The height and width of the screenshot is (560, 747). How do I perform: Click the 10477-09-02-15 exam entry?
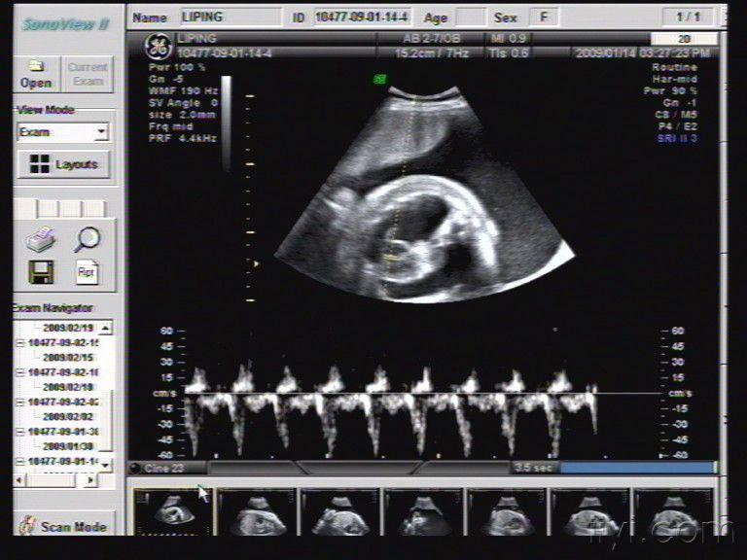tap(63, 343)
